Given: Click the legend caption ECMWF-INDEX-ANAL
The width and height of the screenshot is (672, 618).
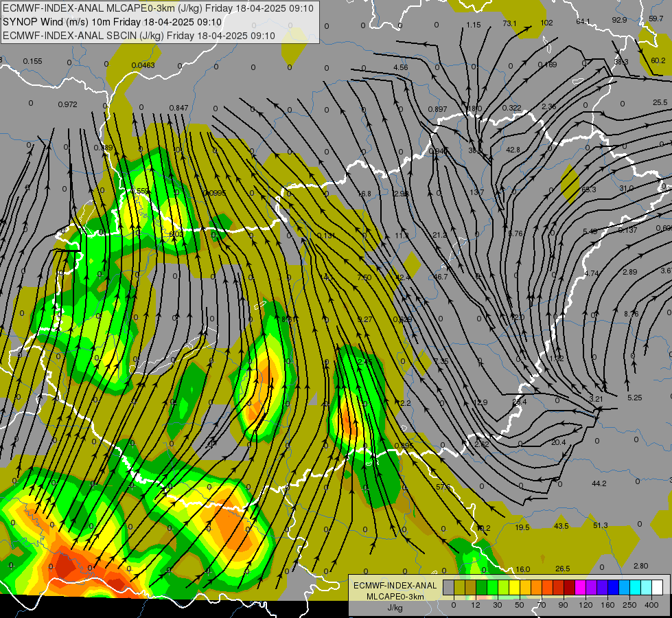Looking at the screenshot, I should pyautogui.click(x=395, y=586).
